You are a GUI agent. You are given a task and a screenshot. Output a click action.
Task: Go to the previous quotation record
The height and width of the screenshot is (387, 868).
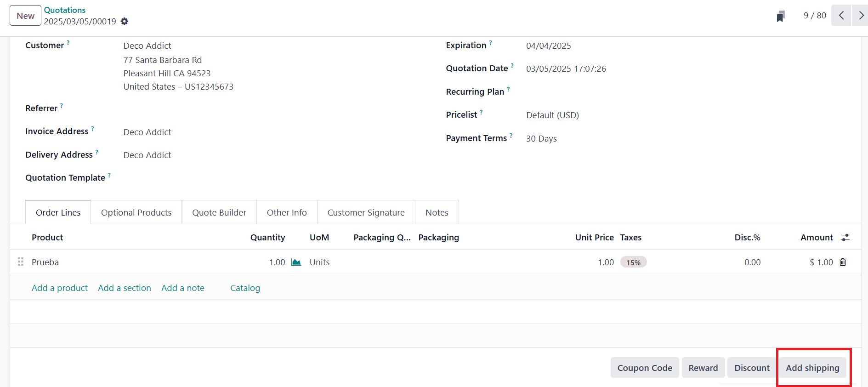[x=841, y=16]
